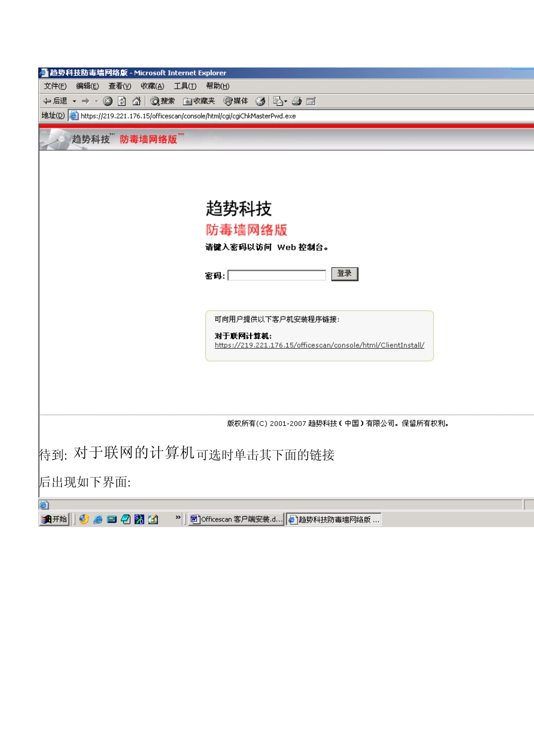Click the 登录 login button
The image size is (534, 756).
345,274
